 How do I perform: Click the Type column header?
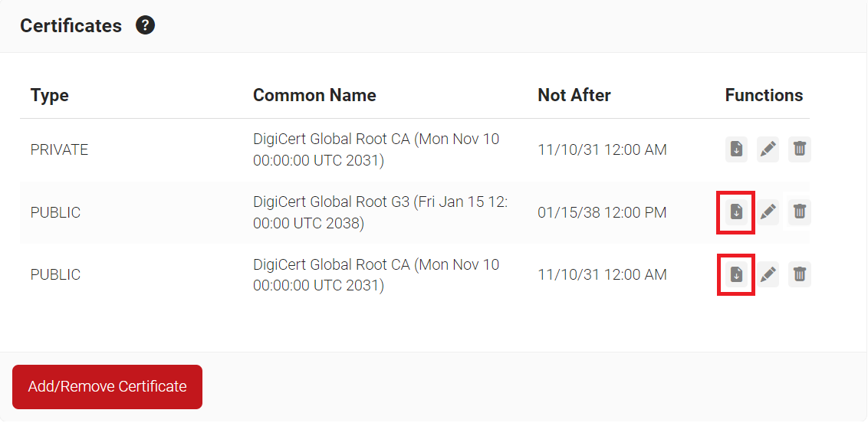[50, 95]
